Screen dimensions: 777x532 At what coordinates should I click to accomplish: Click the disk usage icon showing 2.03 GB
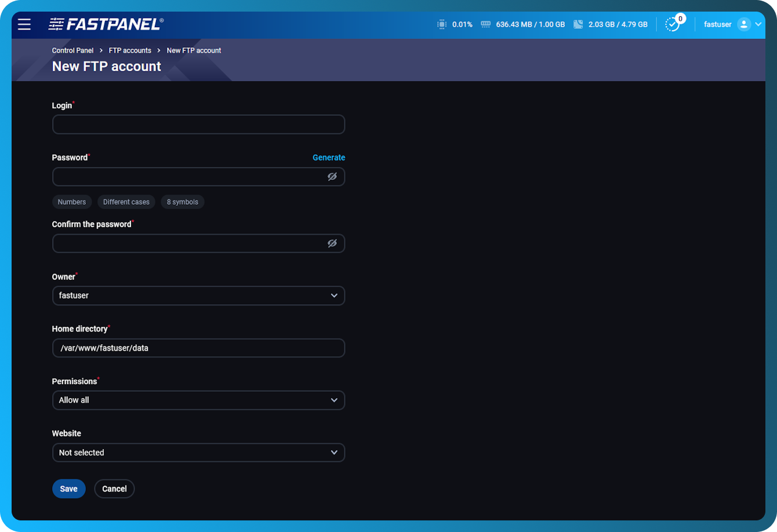tap(578, 24)
